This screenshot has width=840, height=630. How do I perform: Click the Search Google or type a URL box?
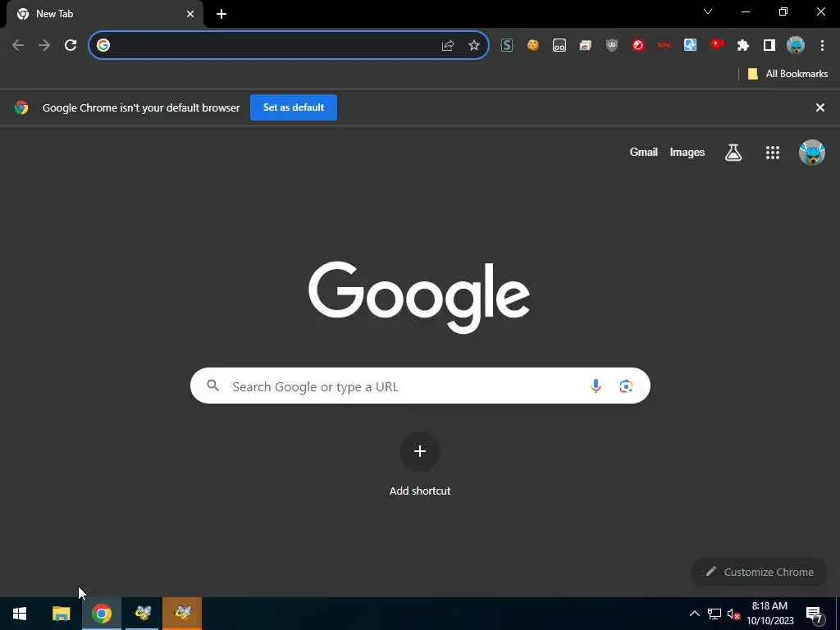pyautogui.click(x=420, y=386)
